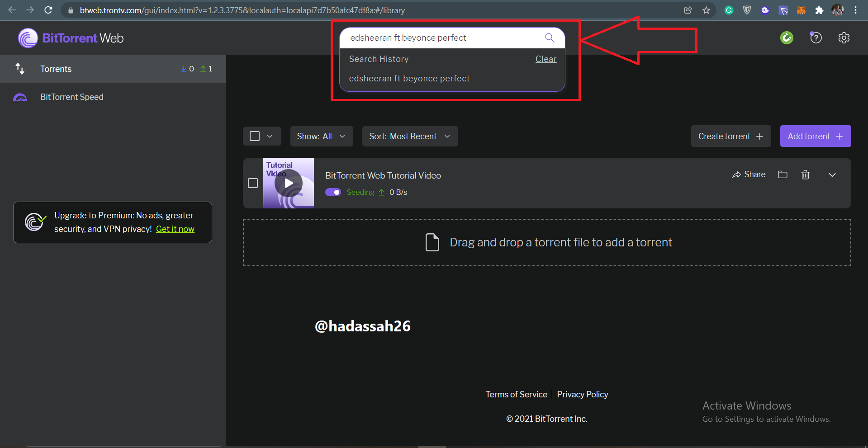Open Terms of Service link
This screenshot has width=868, height=448.
[x=516, y=395]
